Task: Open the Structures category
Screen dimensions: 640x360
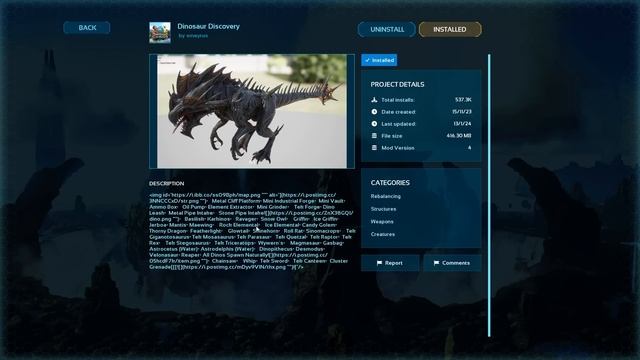Action: (x=383, y=209)
